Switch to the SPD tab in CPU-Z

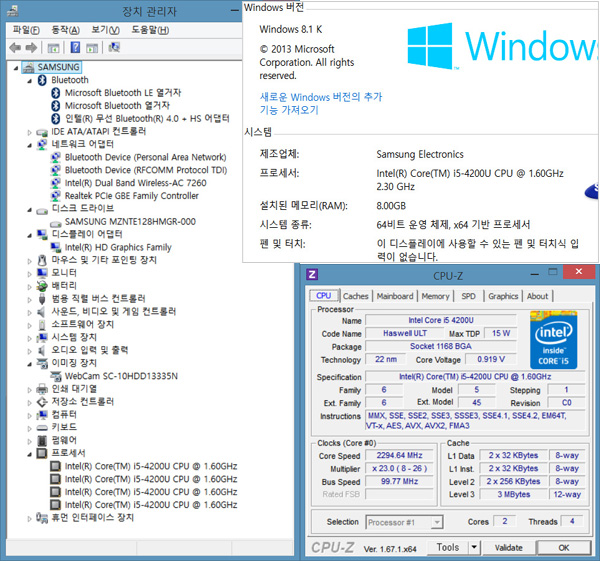[468, 296]
